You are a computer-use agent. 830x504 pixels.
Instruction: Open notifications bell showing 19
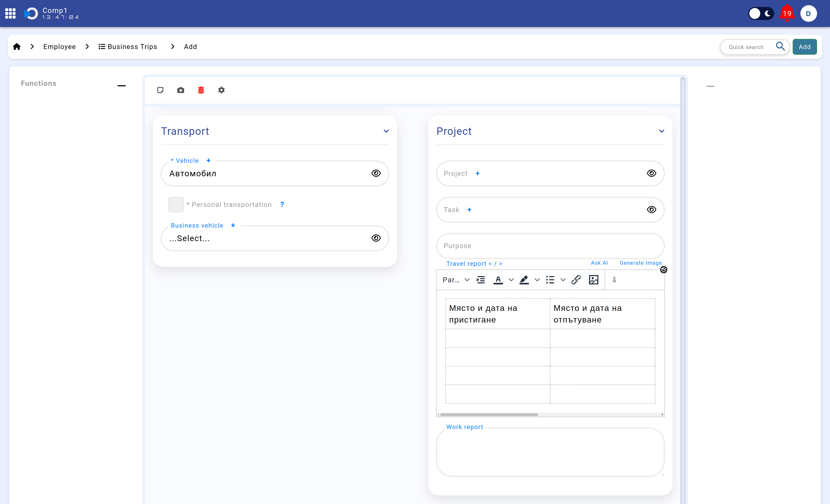[787, 13]
